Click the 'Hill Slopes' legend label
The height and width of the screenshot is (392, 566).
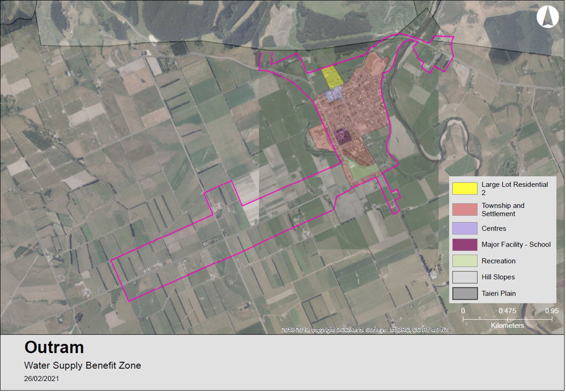tap(498, 277)
